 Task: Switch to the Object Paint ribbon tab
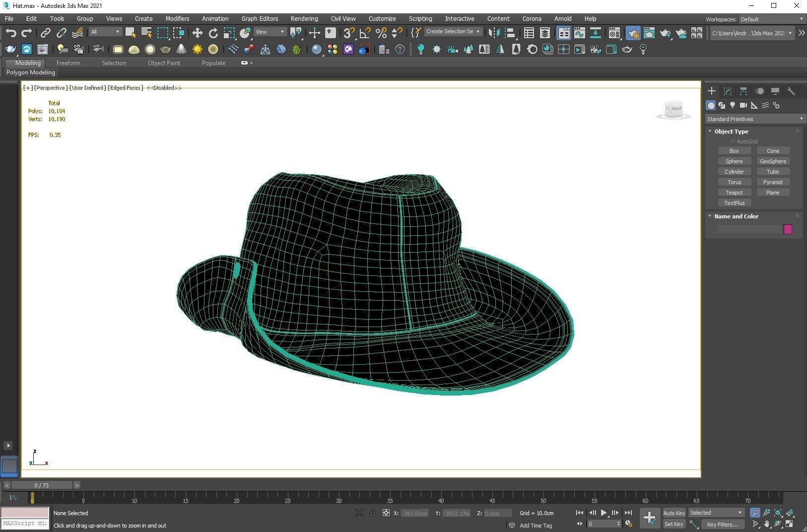coord(164,63)
